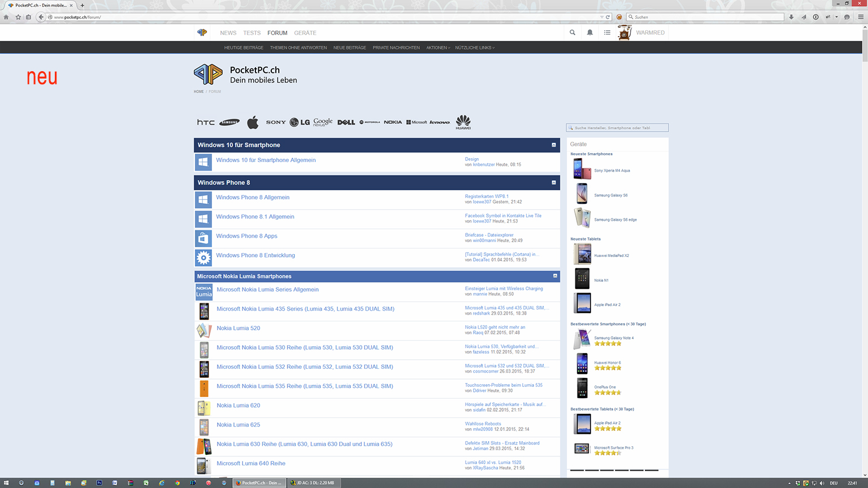Click the Nokia Lumia series forum icon

click(x=204, y=291)
